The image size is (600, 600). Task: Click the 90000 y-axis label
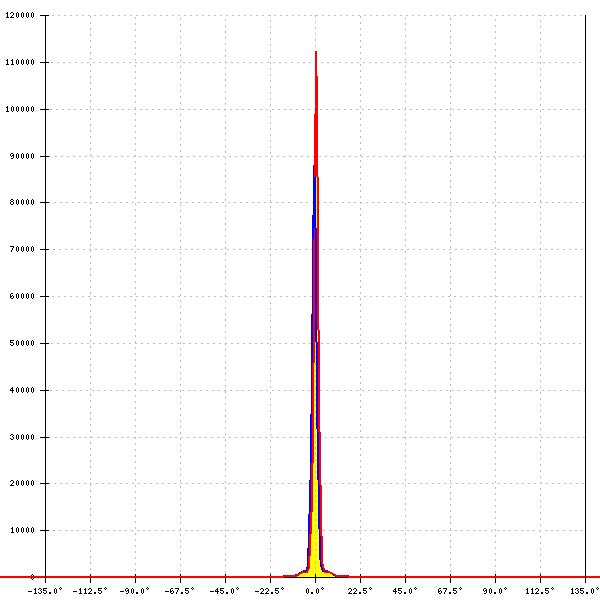point(22,156)
